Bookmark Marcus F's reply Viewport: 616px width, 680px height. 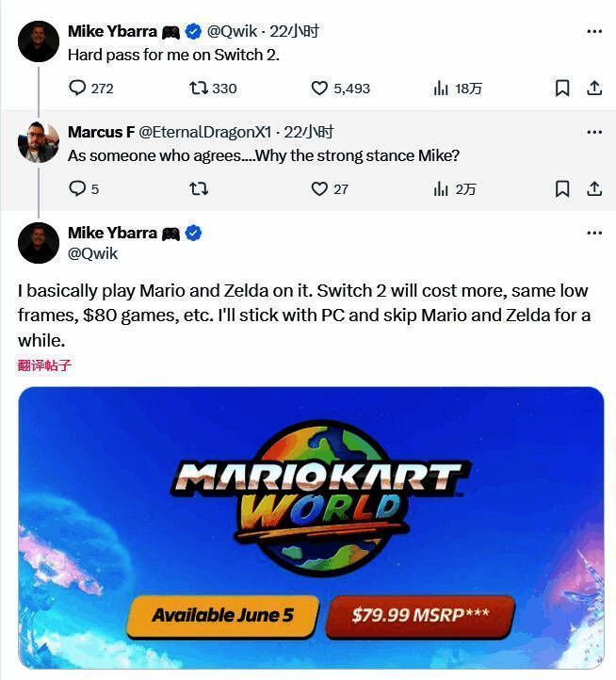coord(562,188)
